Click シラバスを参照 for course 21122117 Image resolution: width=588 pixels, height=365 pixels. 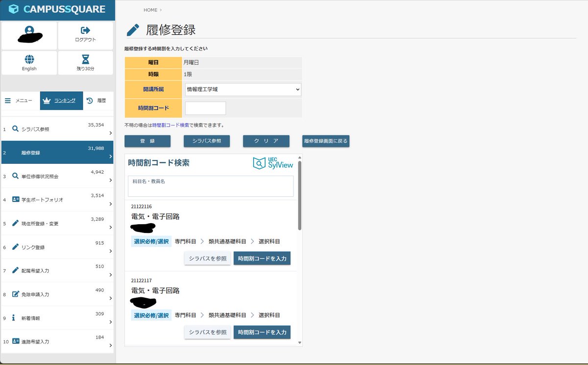pyautogui.click(x=208, y=332)
